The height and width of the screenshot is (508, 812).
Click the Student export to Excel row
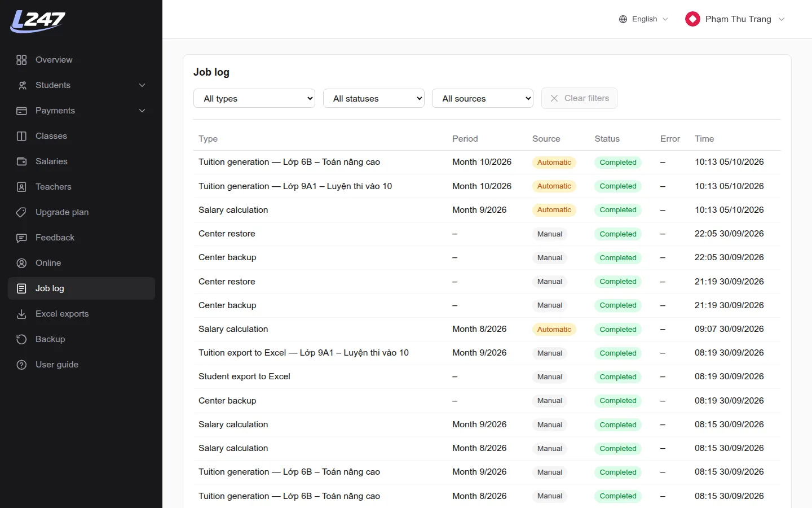pyautogui.click(x=487, y=376)
